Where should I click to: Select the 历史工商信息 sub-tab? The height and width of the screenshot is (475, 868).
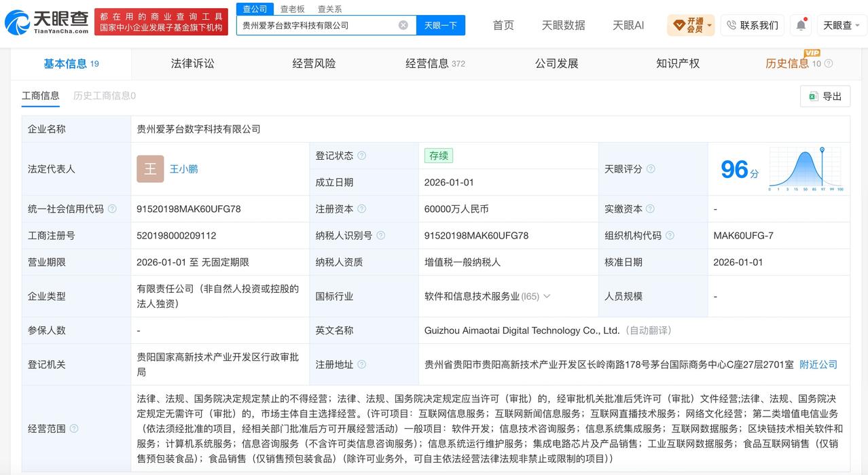click(105, 96)
